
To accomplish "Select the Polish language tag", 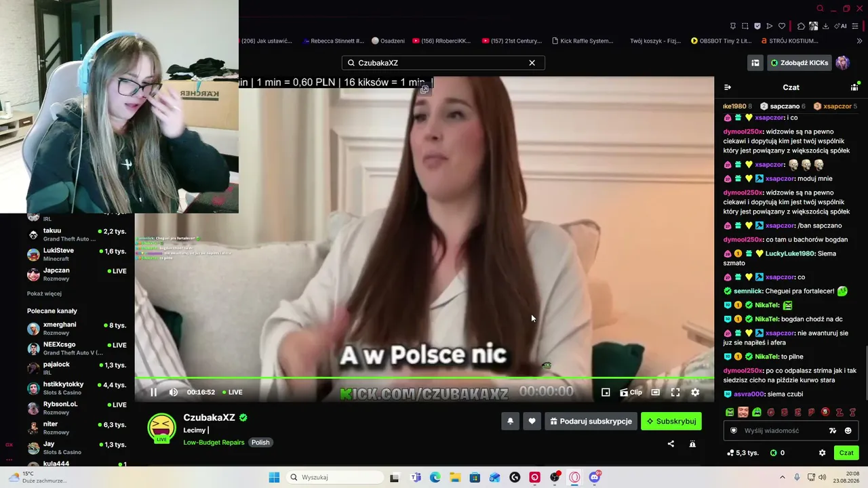I will [260, 443].
